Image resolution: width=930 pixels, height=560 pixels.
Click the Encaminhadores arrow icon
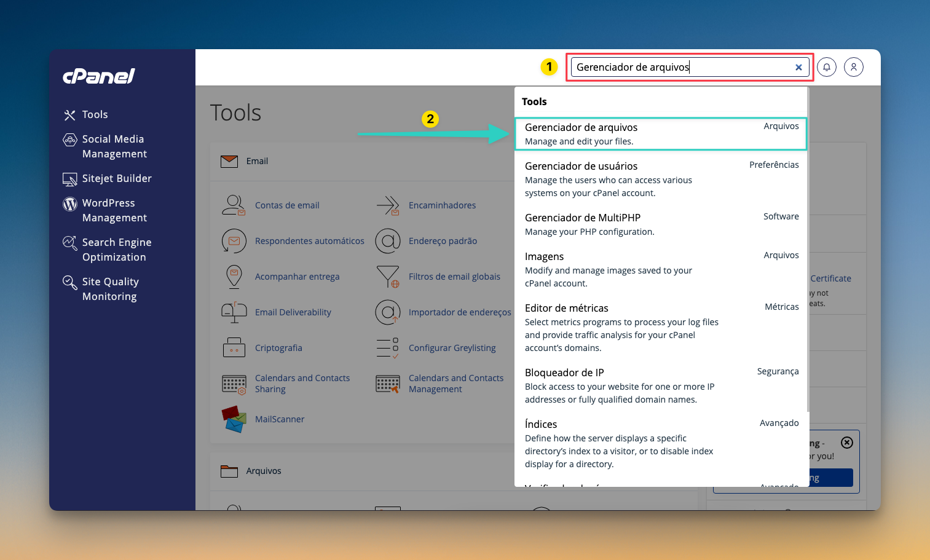[x=388, y=205]
